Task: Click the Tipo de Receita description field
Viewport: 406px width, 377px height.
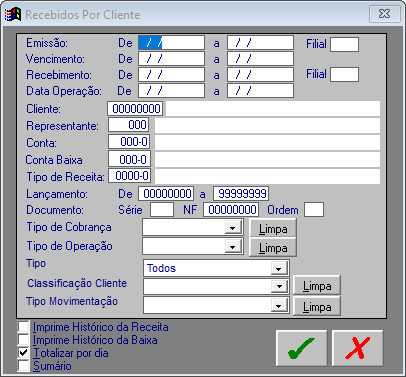Action: (267, 176)
